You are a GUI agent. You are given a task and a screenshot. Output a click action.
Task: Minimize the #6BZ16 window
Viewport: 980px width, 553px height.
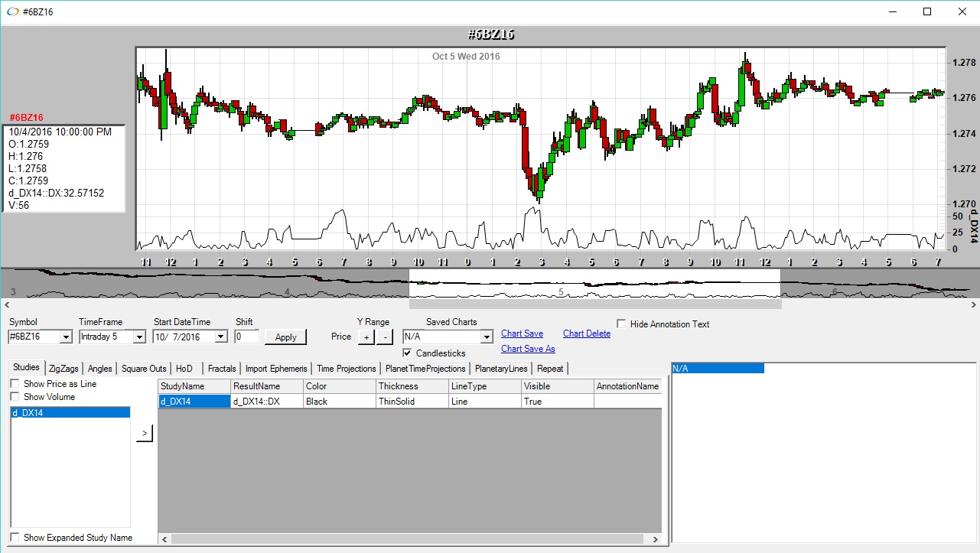click(891, 11)
